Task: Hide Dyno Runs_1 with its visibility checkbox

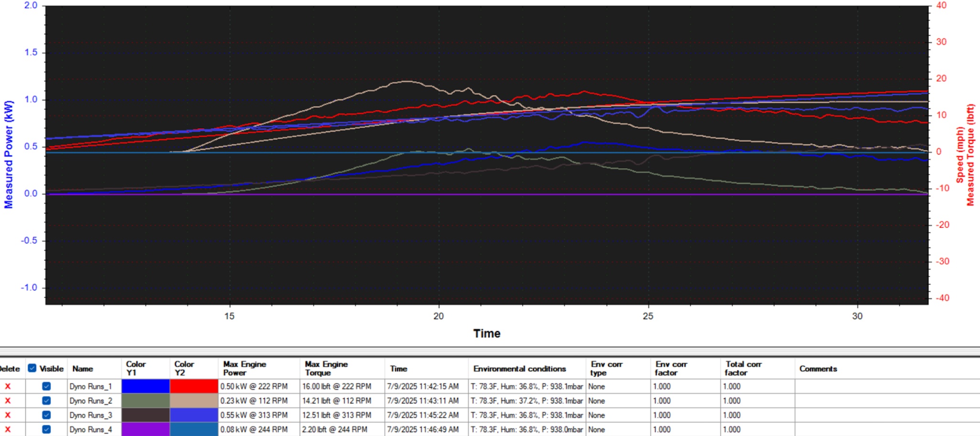Action: pyautogui.click(x=46, y=386)
